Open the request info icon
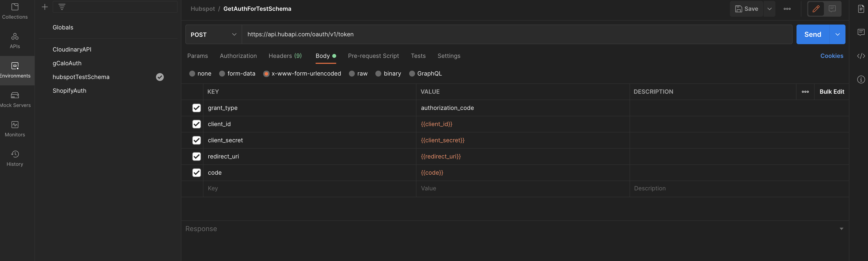Screen dimensions: 868x261 [x=861, y=79]
